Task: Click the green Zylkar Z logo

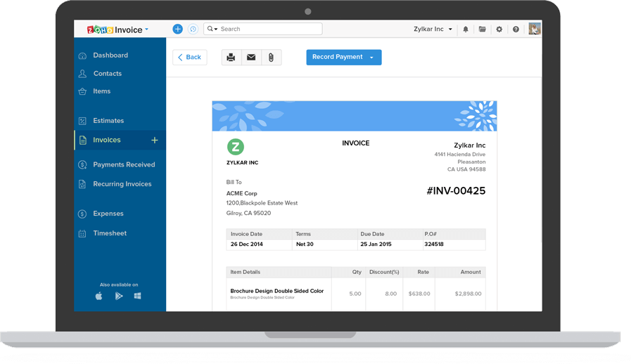Action: [x=236, y=147]
